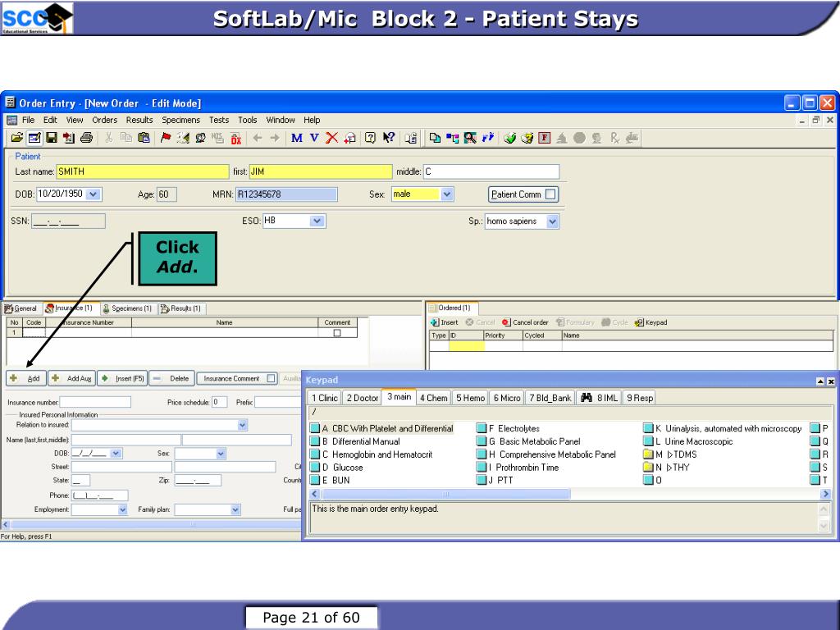
Task: Open the DOB date dropdown for patient
Action: (94, 194)
